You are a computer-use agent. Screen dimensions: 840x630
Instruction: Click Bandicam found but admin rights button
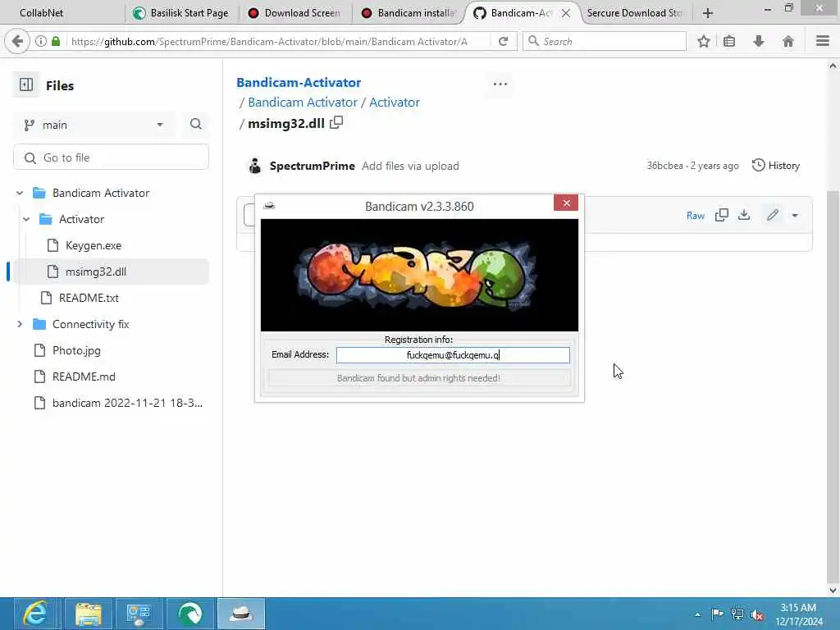coord(419,378)
